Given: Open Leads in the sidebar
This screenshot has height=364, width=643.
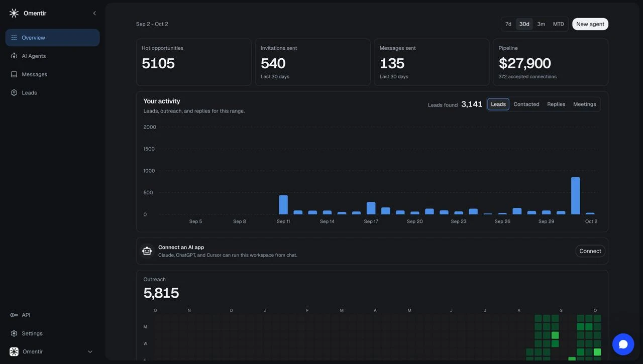Looking at the screenshot, I should tap(52, 92).
